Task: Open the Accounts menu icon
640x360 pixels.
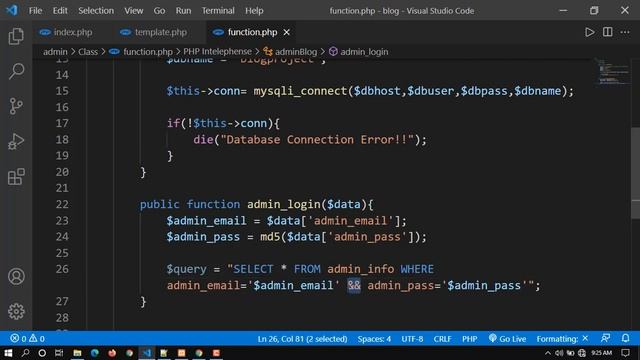Action: [16, 276]
